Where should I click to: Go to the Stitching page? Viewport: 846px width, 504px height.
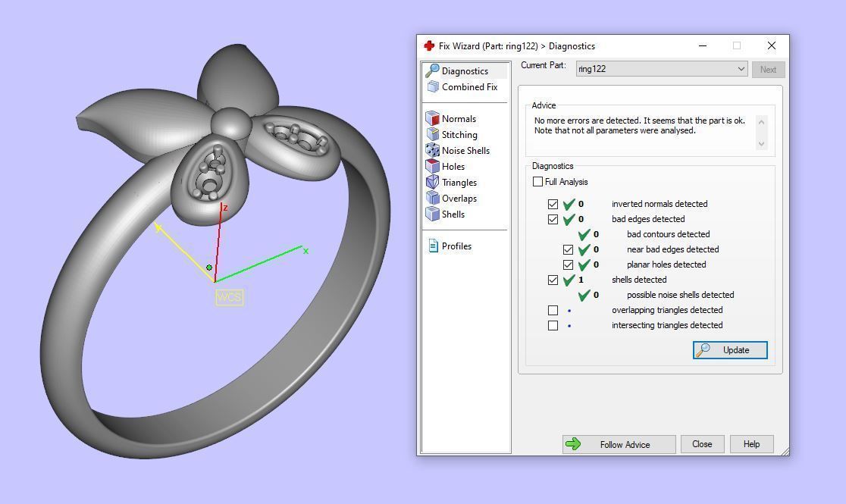point(459,134)
